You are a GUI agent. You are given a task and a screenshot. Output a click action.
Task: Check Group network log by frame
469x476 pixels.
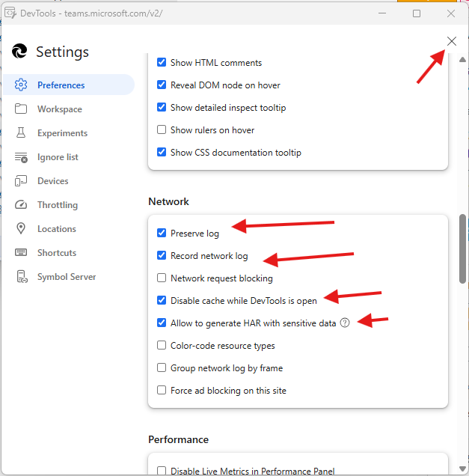(162, 368)
